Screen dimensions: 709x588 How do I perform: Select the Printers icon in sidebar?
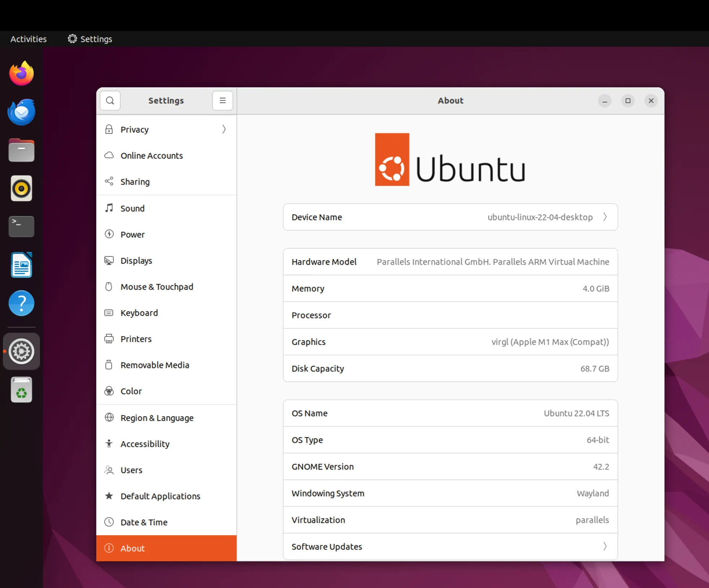(109, 339)
